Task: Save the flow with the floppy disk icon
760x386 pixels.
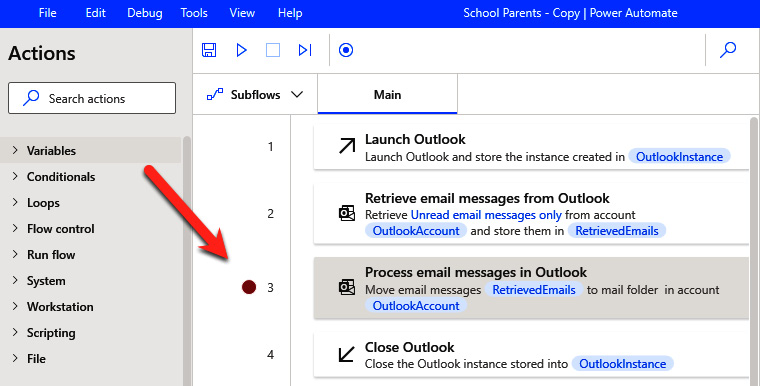Action: point(209,50)
